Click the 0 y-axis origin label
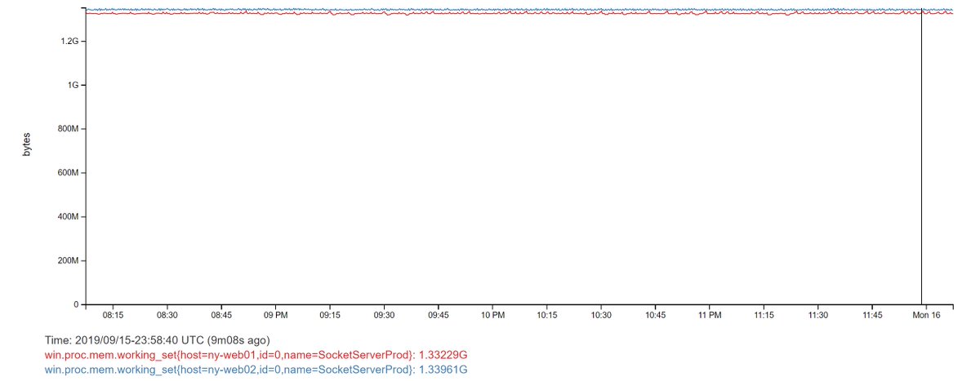Screen dimensions: 980x381 (x=75, y=305)
